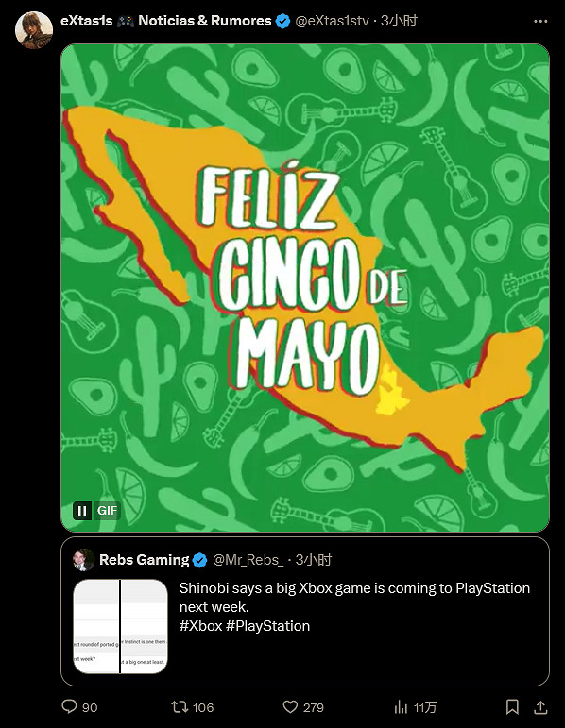Open the eXtas1s Noticias & Rumores display name
The height and width of the screenshot is (728, 565).
pos(166,21)
